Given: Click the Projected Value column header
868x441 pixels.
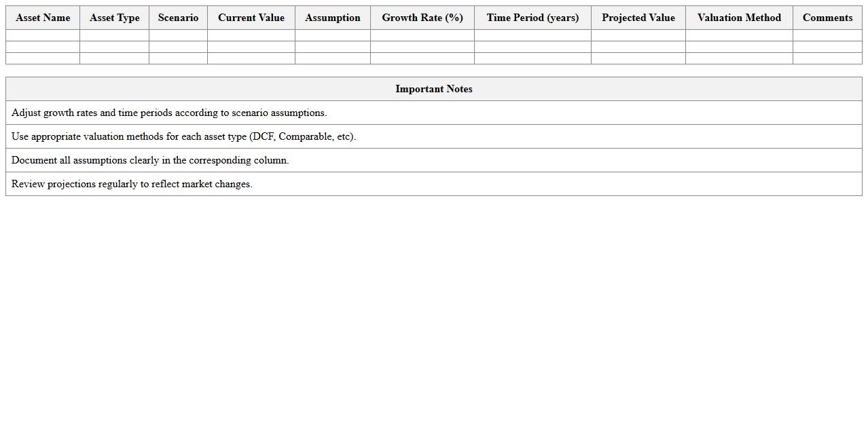Looking at the screenshot, I should pos(638,18).
